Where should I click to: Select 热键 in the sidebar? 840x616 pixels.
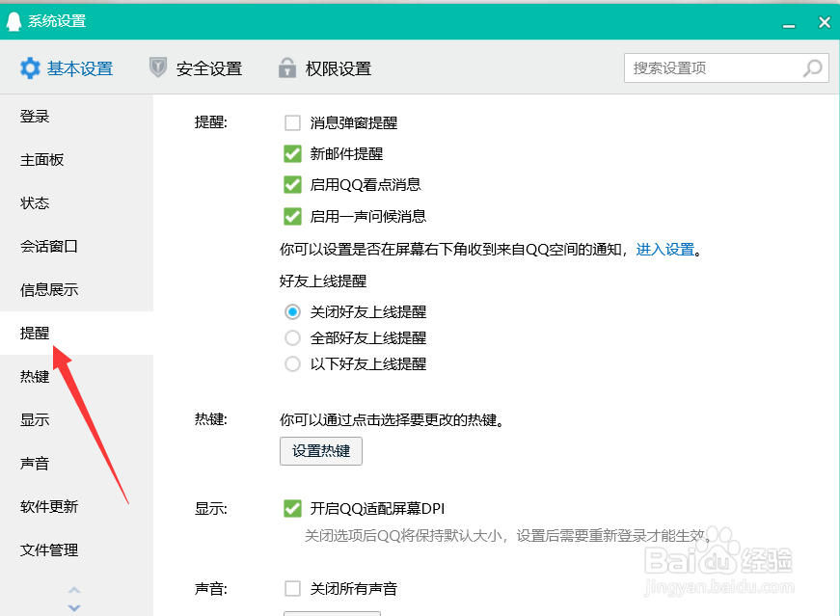coord(76,377)
